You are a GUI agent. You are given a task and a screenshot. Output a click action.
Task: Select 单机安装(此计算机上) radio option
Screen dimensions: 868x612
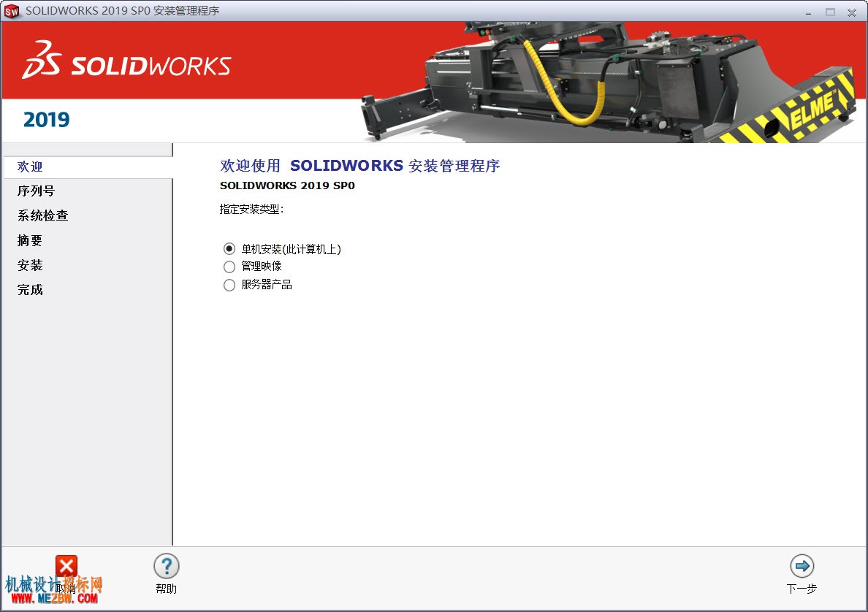229,249
